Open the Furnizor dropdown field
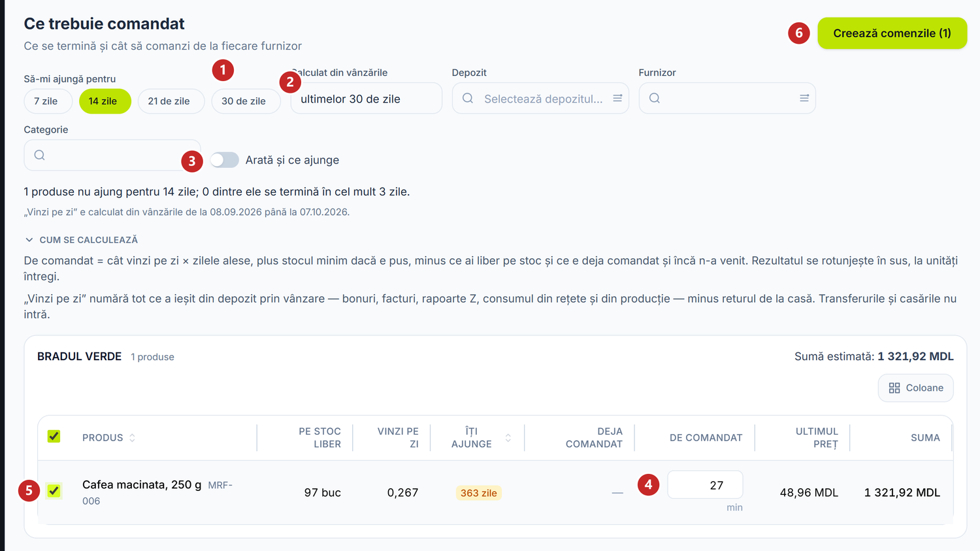Image resolution: width=980 pixels, height=551 pixels. pyautogui.click(x=727, y=98)
